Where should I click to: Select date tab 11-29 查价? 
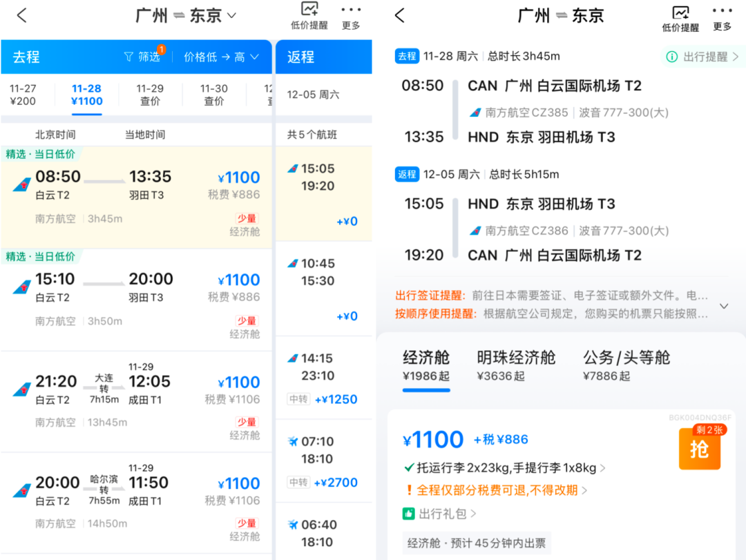pos(150,95)
